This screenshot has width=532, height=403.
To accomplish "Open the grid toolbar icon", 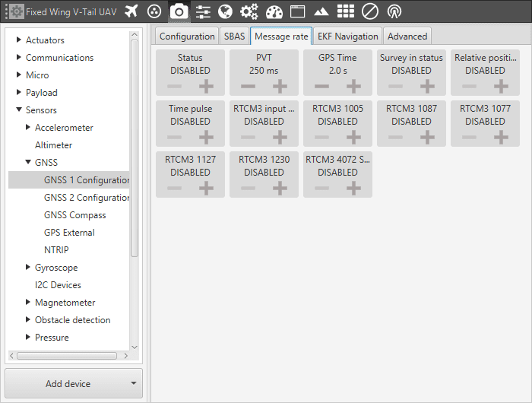I will coord(346,11).
